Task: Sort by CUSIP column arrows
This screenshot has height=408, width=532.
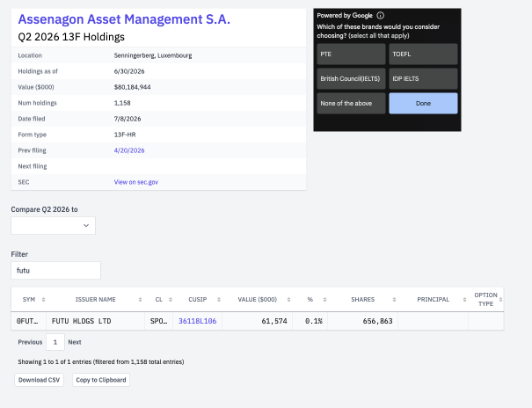Action: pos(219,300)
